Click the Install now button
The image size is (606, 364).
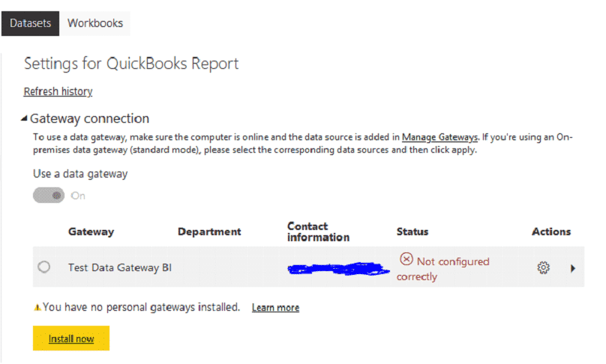tap(71, 338)
